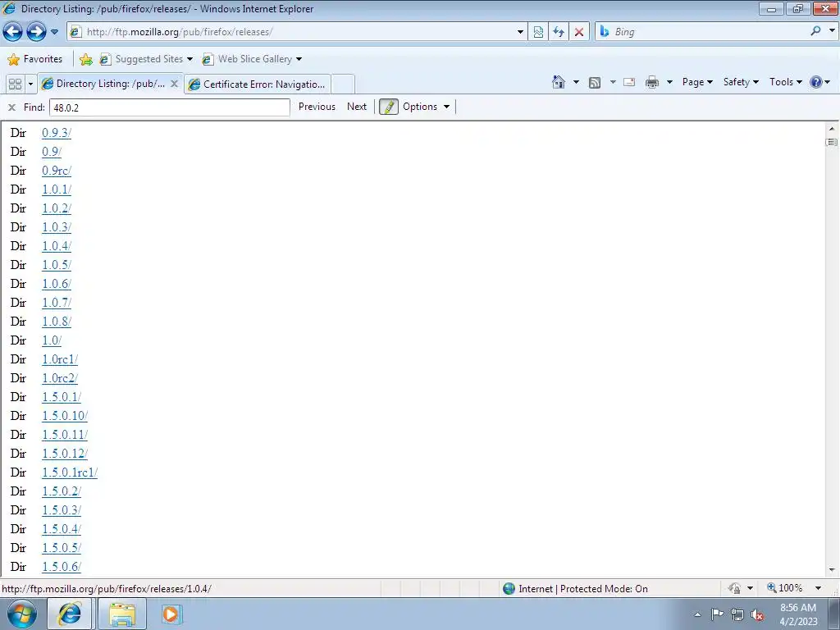Open the Find Options dropdown

coord(426,107)
